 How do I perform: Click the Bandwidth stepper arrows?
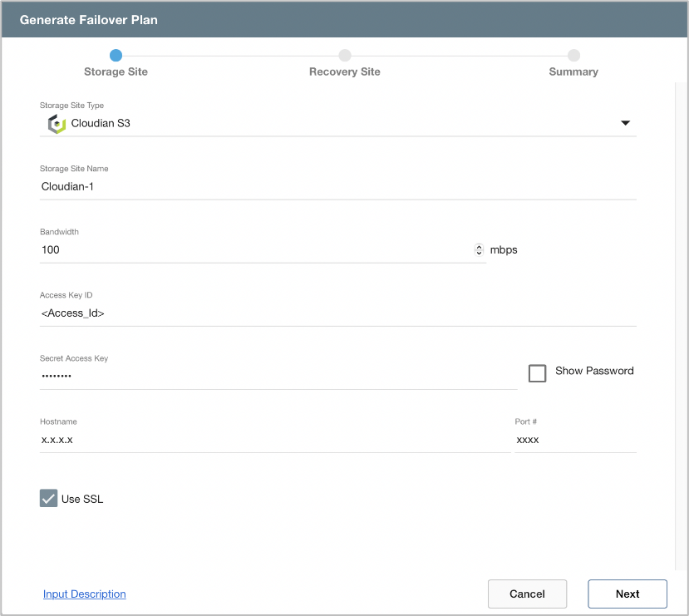479,249
